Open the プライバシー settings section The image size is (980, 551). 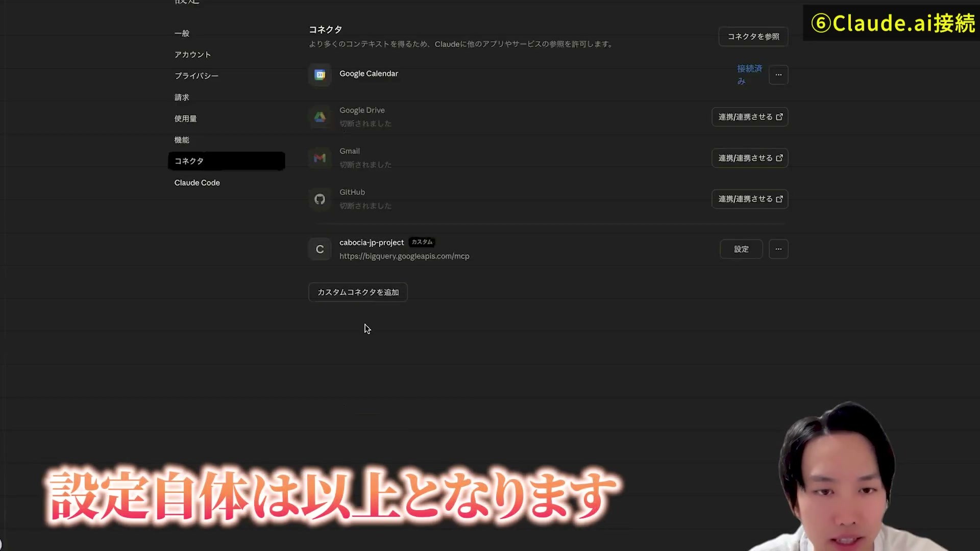point(197,76)
